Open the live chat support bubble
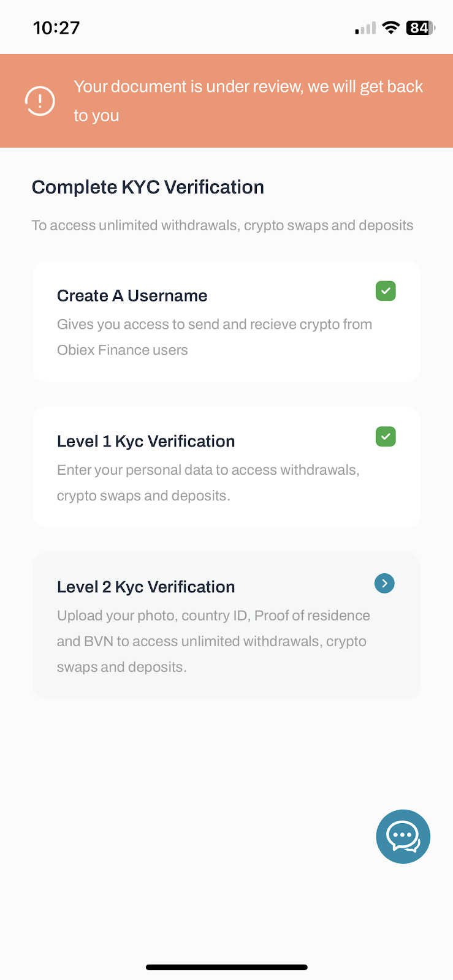This screenshot has height=980, width=453. [403, 837]
